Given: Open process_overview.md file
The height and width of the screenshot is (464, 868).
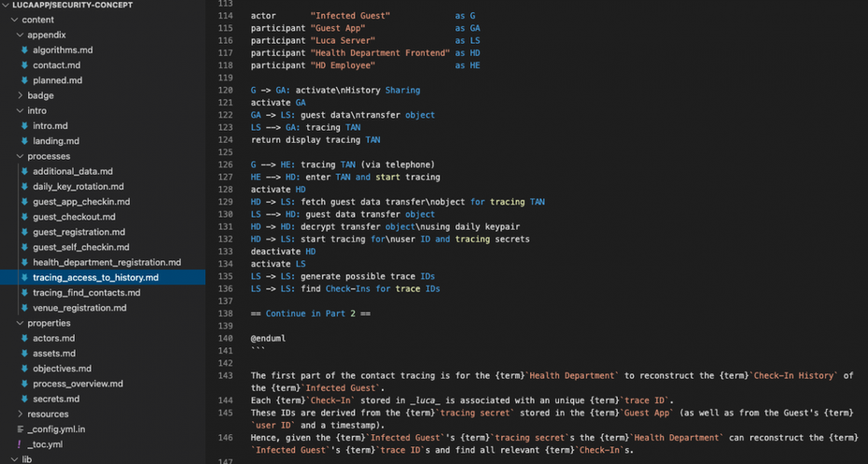Looking at the screenshot, I should point(78,384).
